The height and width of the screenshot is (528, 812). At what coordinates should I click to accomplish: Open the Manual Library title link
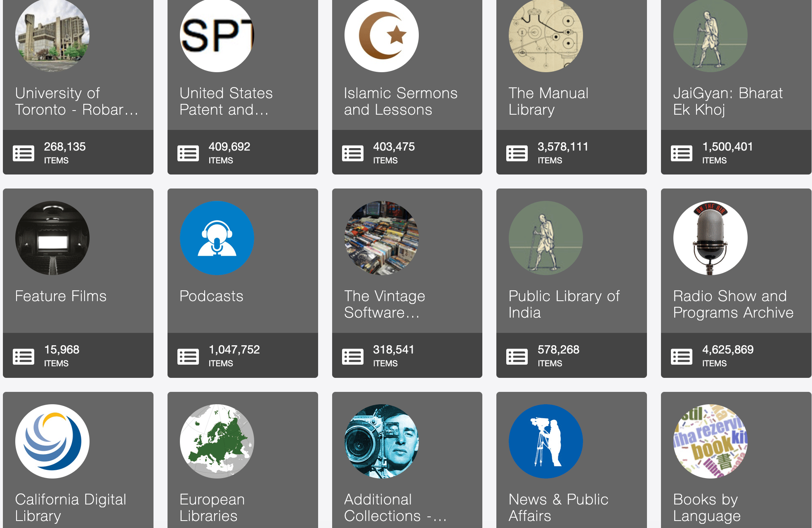[x=548, y=101]
